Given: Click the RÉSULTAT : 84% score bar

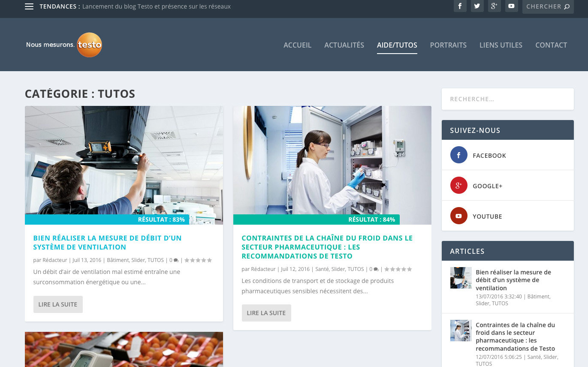Looking at the screenshot, I should pyautogui.click(x=317, y=220).
